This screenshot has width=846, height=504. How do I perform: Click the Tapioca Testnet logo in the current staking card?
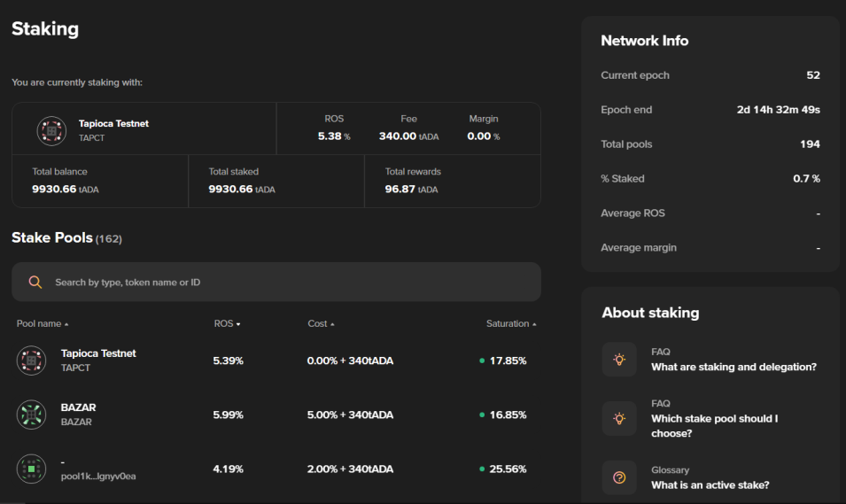click(51, 130)
